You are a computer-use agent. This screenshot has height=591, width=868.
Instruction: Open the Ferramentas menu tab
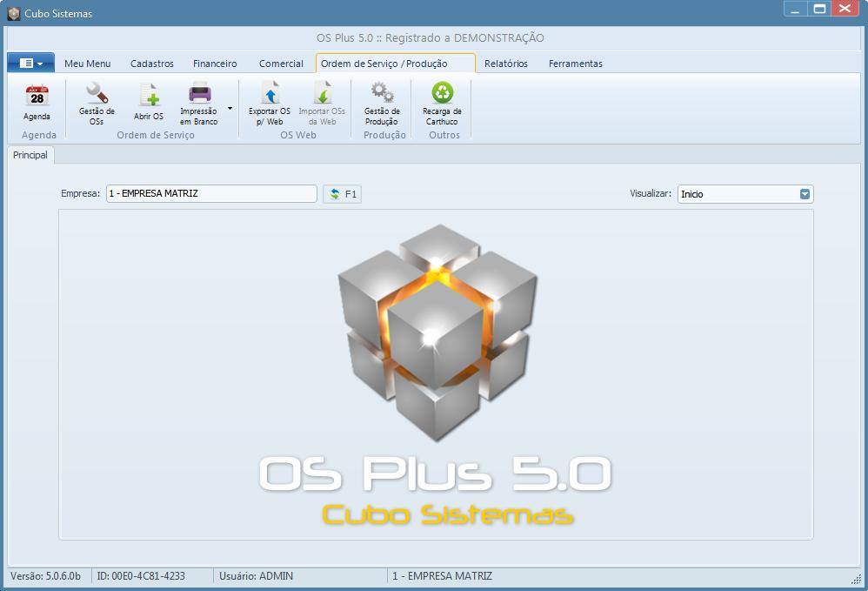click(576, 63)
